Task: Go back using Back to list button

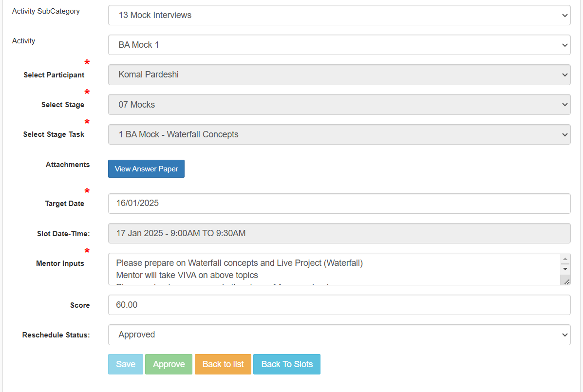Action: 223,364
